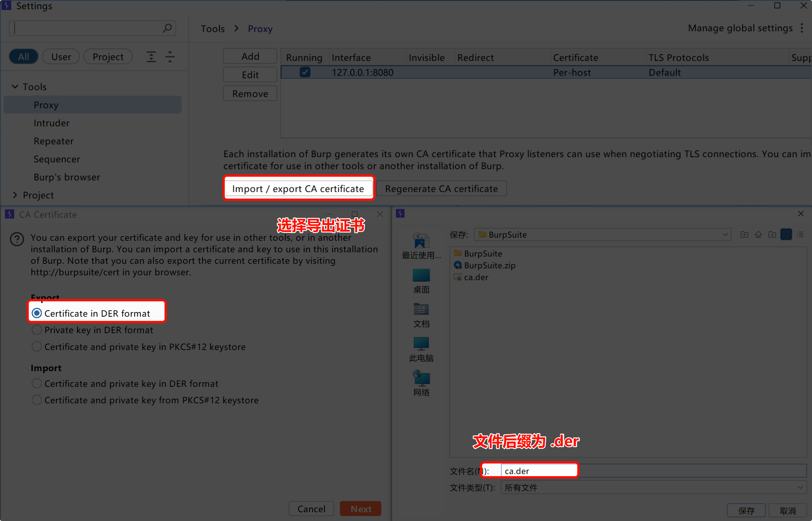Expand the Project settings tree node

pos(15,195)
